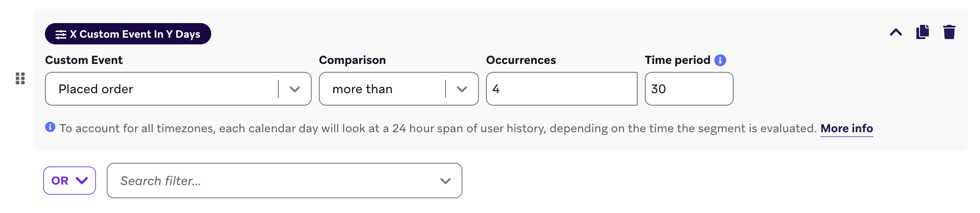Expand the Search filter dropdown chevron
The width and height of the screenshot is (980, 213).
pyautogui.click(x=445, y=181)
